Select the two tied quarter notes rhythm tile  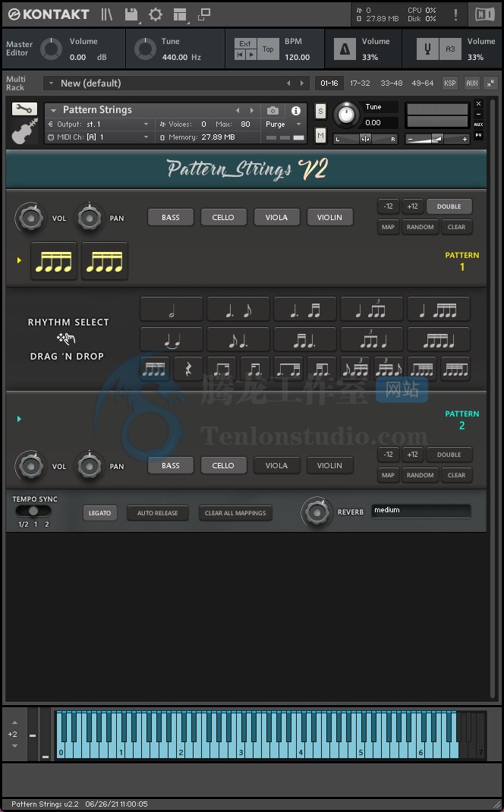coord(172,340)
